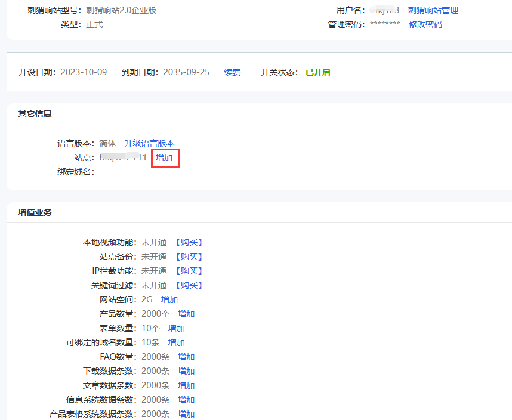Buy the 站点备份 feature
Viewport: 512px width, 420px height.
[x=189, y=256]
